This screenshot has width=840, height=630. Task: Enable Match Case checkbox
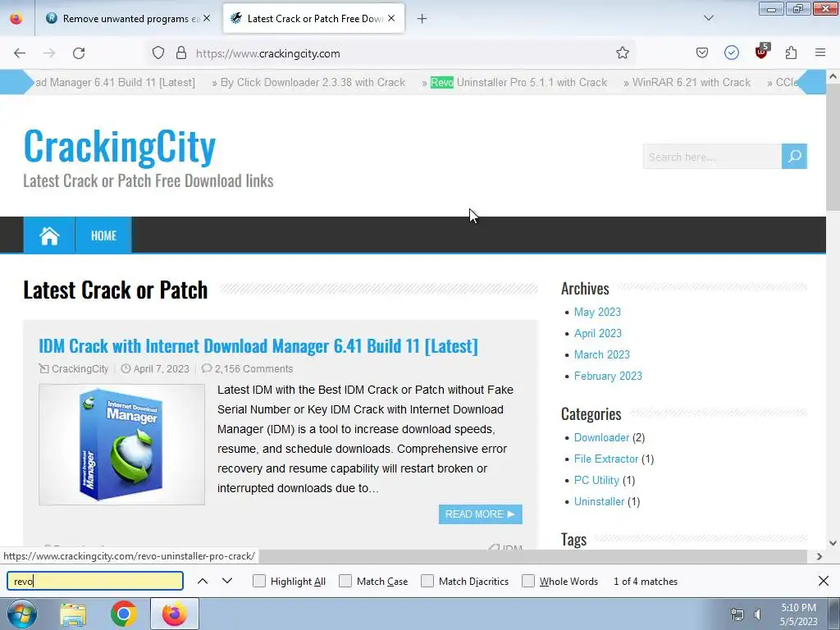click(345, 582)
